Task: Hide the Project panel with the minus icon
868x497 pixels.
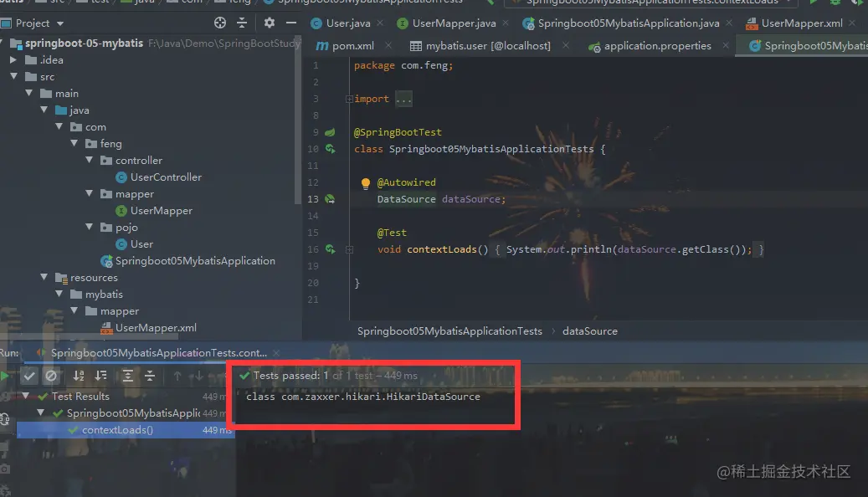Action: [291, 23]
